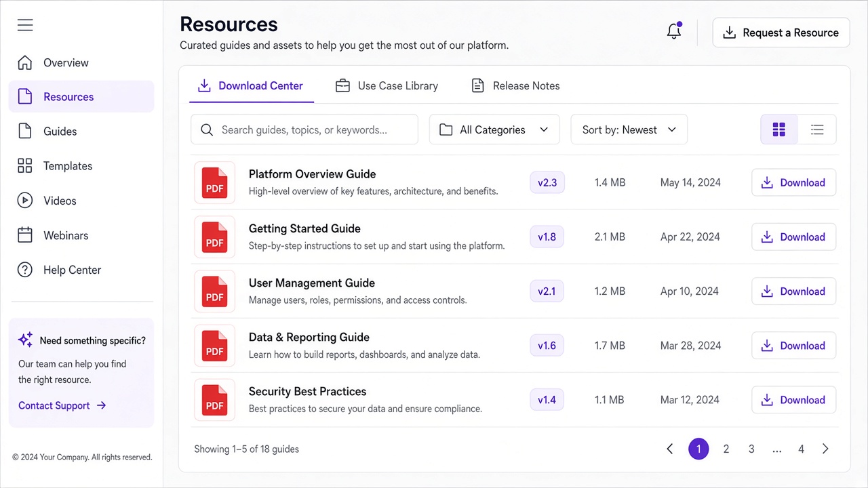Follow the Contact Support link
Screen dimensions: 868x488
pos(62,405)
